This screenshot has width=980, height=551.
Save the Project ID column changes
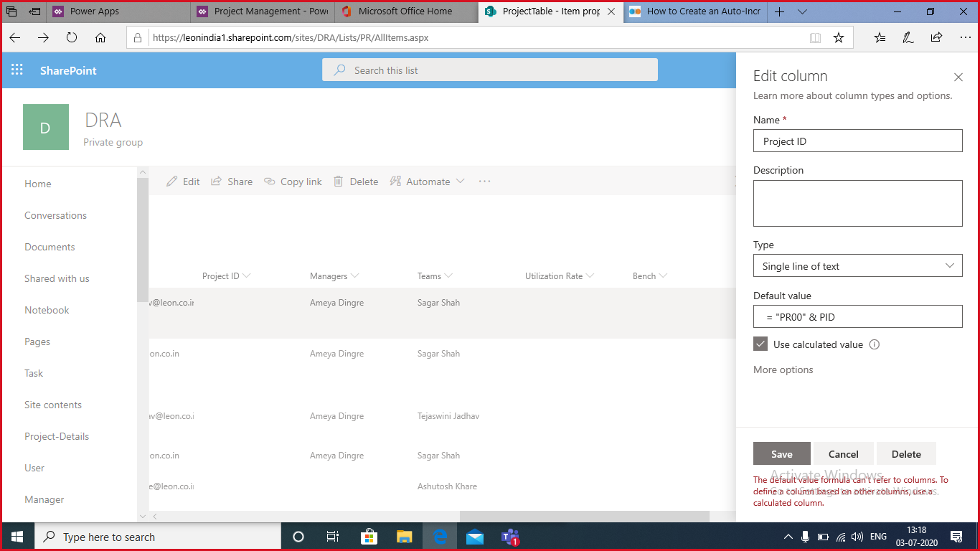click(781, 453)
